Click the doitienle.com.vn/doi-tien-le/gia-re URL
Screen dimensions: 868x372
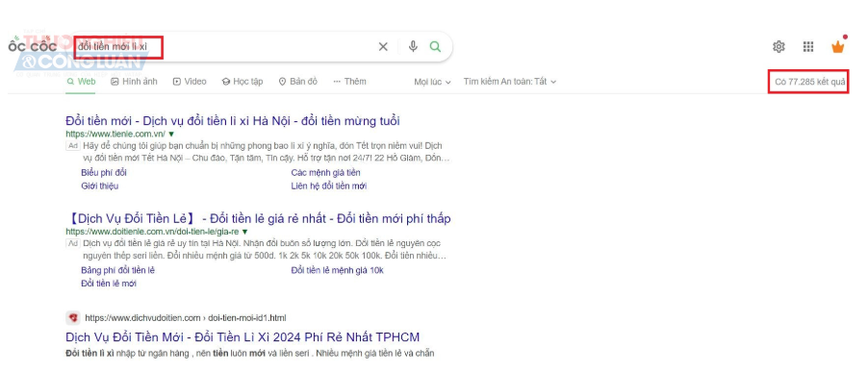point(152,232)
